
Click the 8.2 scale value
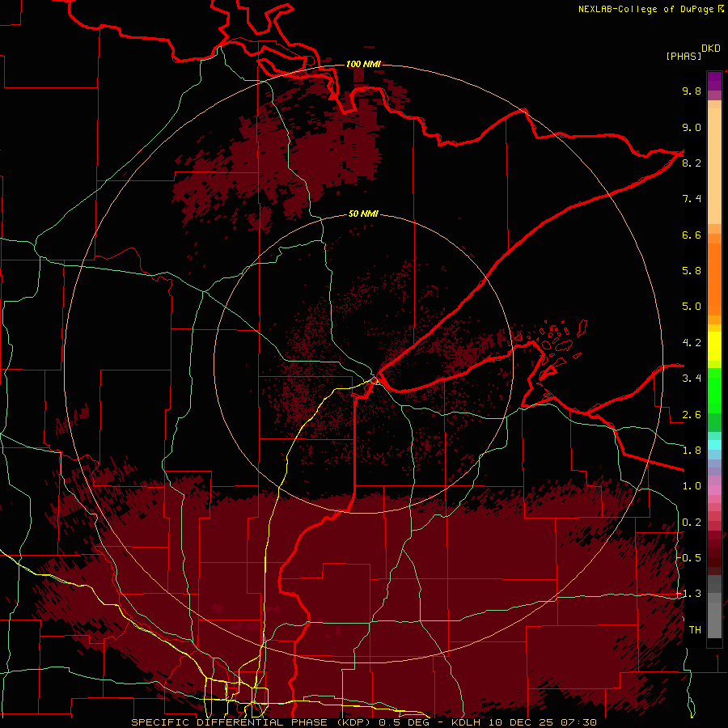click(x=692, y=163)
